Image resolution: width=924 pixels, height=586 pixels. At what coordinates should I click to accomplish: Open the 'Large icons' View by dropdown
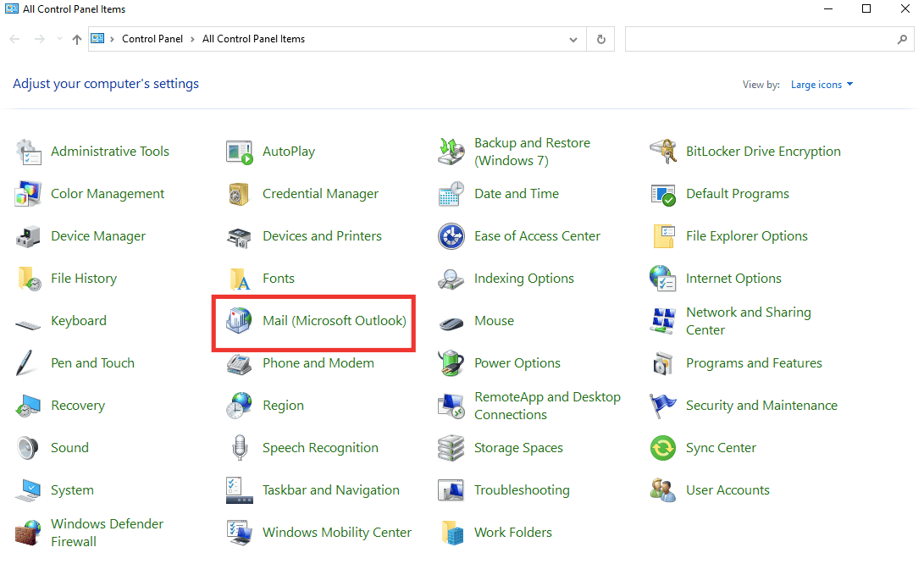tap(822, 85)
